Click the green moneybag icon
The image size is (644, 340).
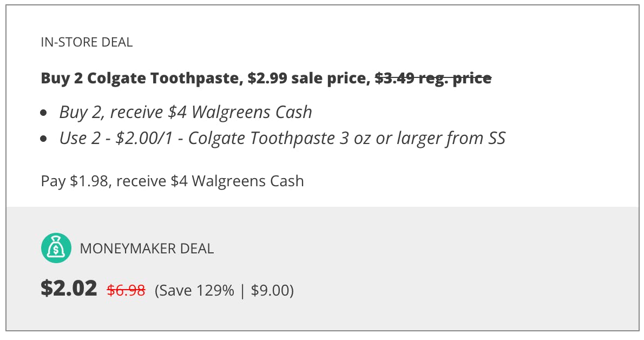56,248
